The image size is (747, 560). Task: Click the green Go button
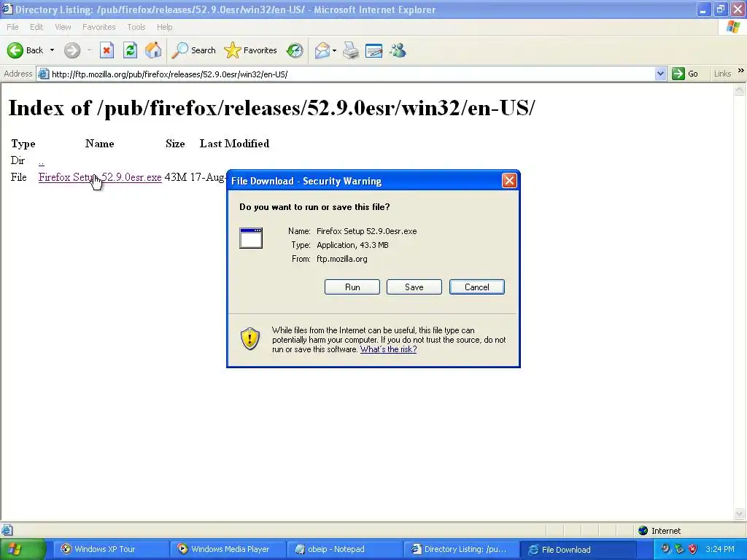pos(685,74)
